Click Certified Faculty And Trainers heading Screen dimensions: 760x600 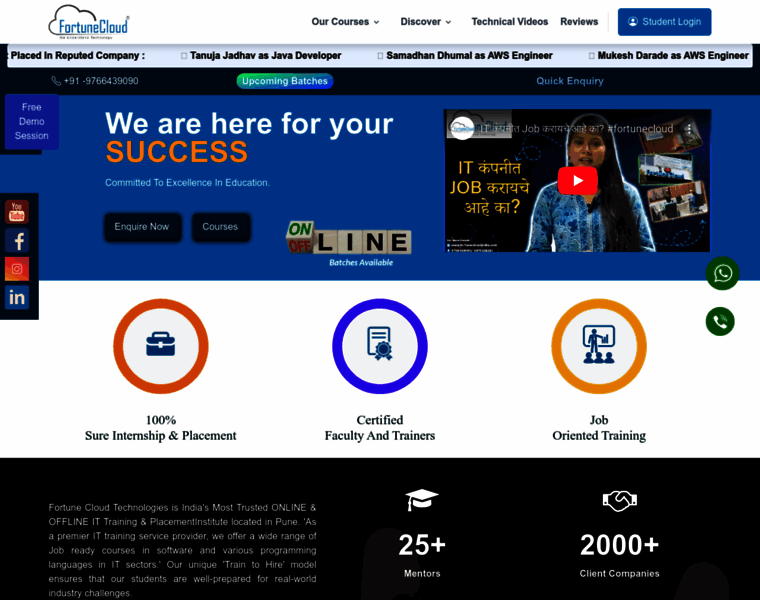tap(380, 428)
